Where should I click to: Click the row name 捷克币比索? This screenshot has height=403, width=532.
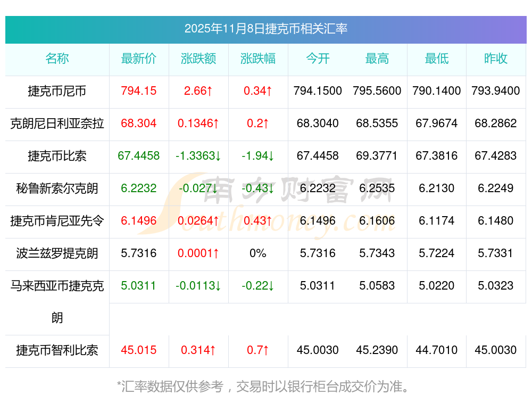(57, 156)
